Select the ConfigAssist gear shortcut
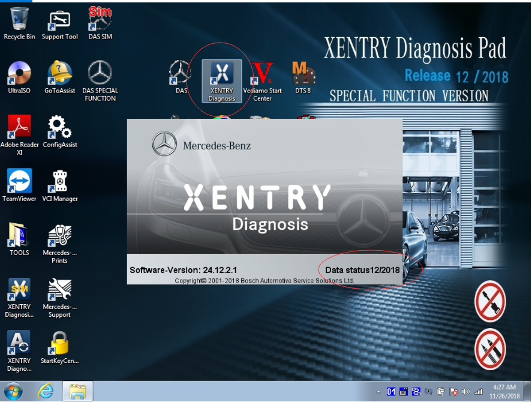Viewport: 532px width, 402px height. [x=60, y=132]
